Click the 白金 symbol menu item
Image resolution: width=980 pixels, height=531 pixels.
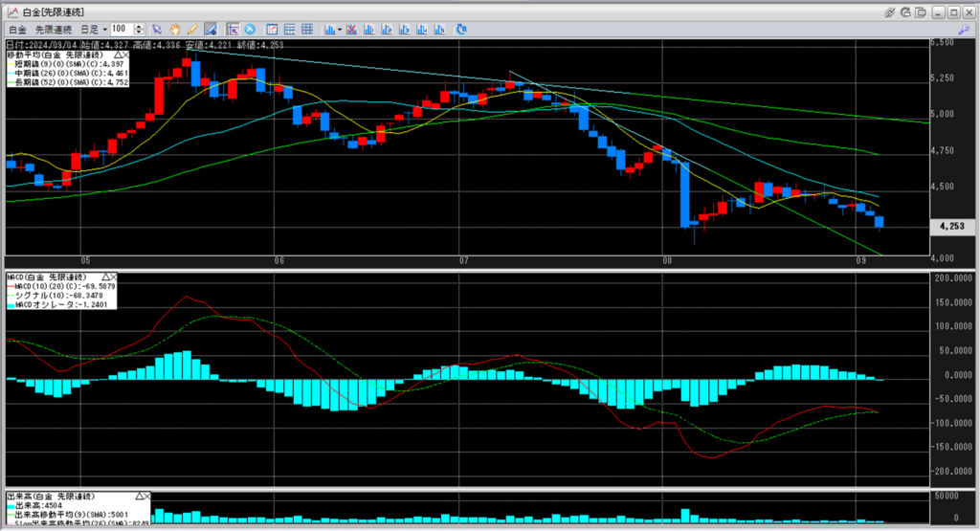[17, 30]
